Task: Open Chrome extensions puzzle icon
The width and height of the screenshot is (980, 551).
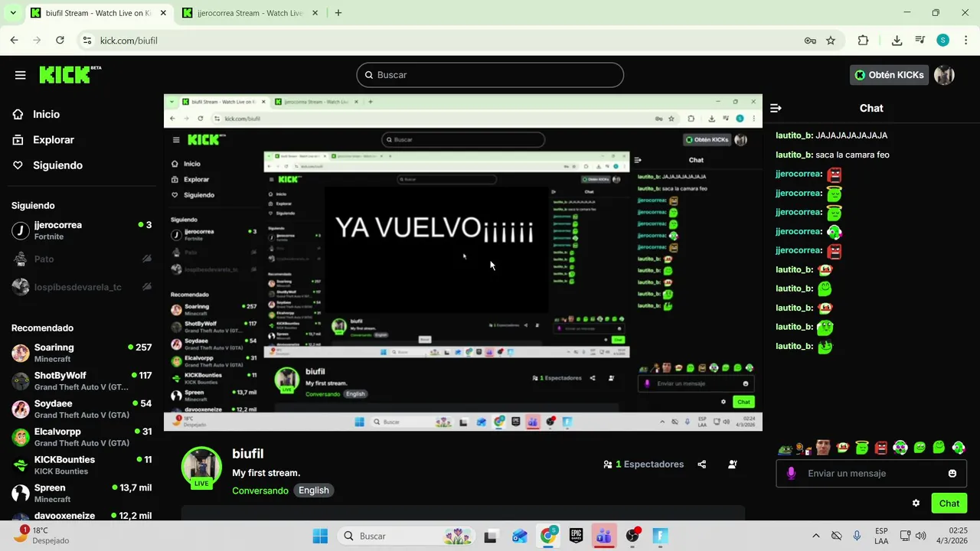Action: coord(864,41)
